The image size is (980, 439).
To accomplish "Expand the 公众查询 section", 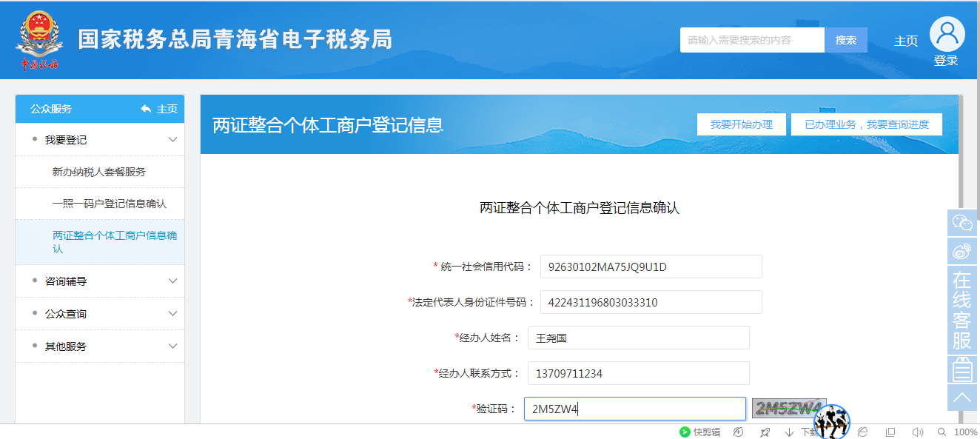I will 100,312.
